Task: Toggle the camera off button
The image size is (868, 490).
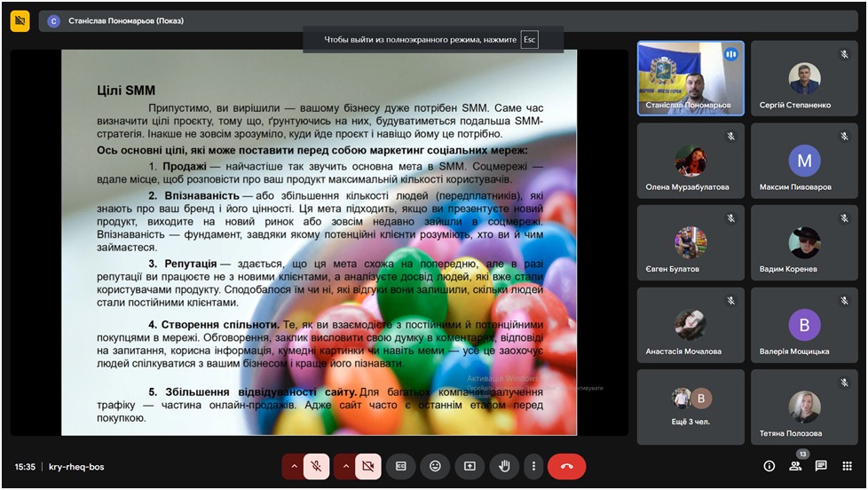Action: pos(368,466)
